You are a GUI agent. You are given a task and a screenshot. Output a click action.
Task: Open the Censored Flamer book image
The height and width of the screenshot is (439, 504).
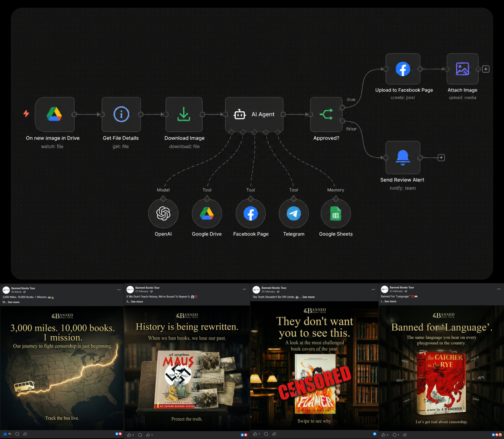(314, 365)
